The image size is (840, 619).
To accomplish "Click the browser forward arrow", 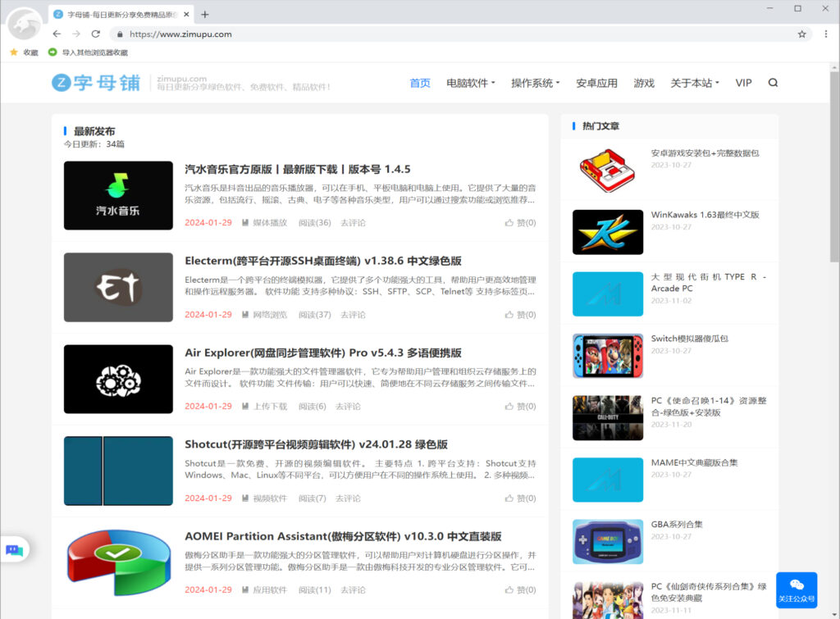I will (x=76, y=34).
